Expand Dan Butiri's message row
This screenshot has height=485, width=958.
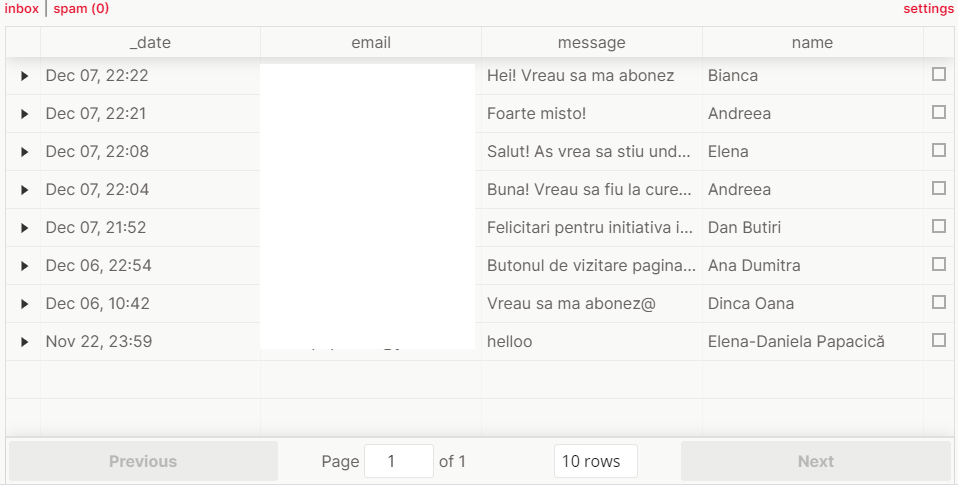[x=24, y=228]
